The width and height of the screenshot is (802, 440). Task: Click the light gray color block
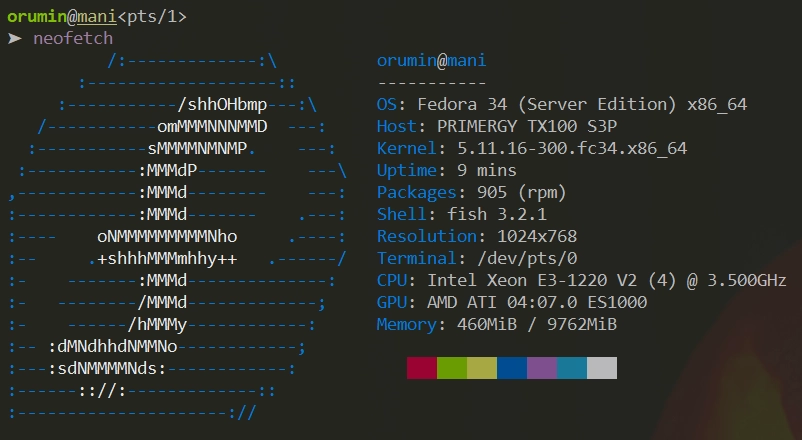pyautogui.click(x=602, y=368)
